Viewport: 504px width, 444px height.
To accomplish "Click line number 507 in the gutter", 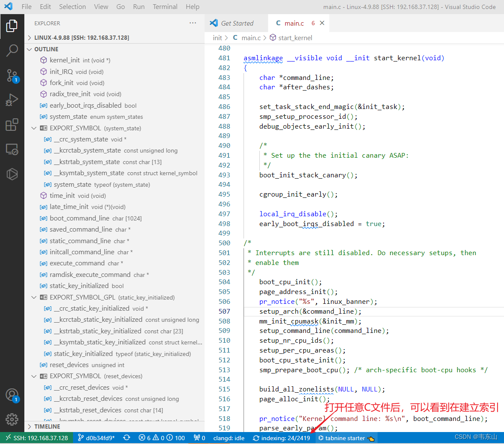I will (224, 311).
